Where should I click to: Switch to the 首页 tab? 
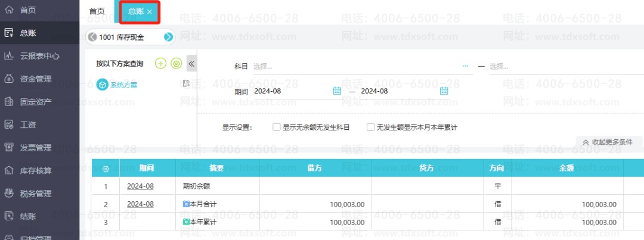pos(97,11)
